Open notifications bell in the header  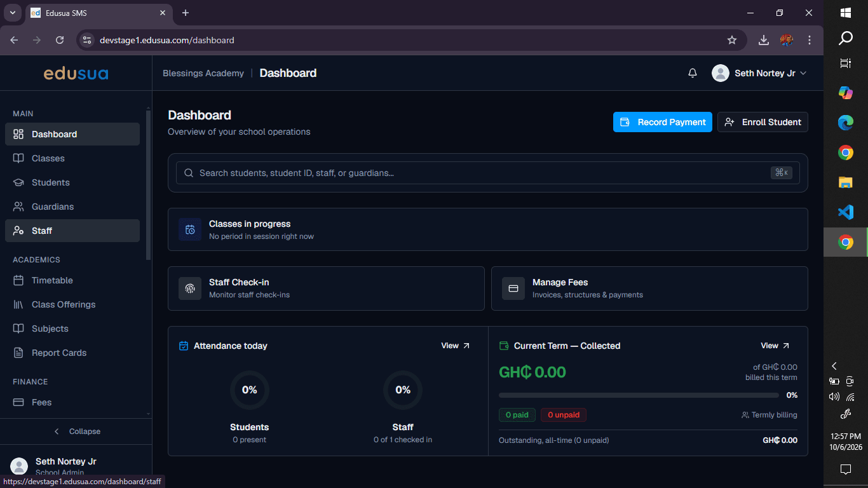[693, 73]
